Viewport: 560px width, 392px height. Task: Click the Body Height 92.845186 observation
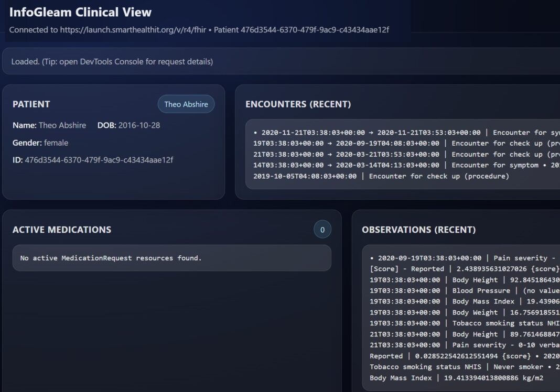pyautogui.click(x=465, y=280)
